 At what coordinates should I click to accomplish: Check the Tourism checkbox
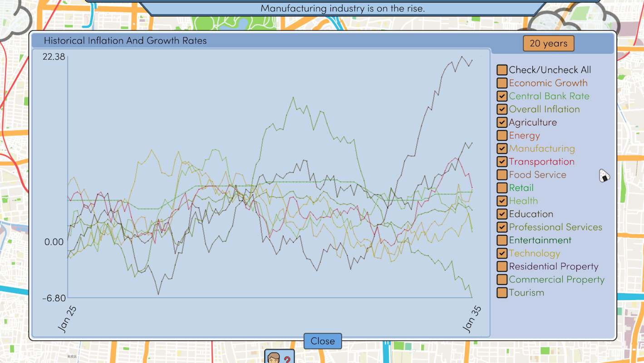502,293
